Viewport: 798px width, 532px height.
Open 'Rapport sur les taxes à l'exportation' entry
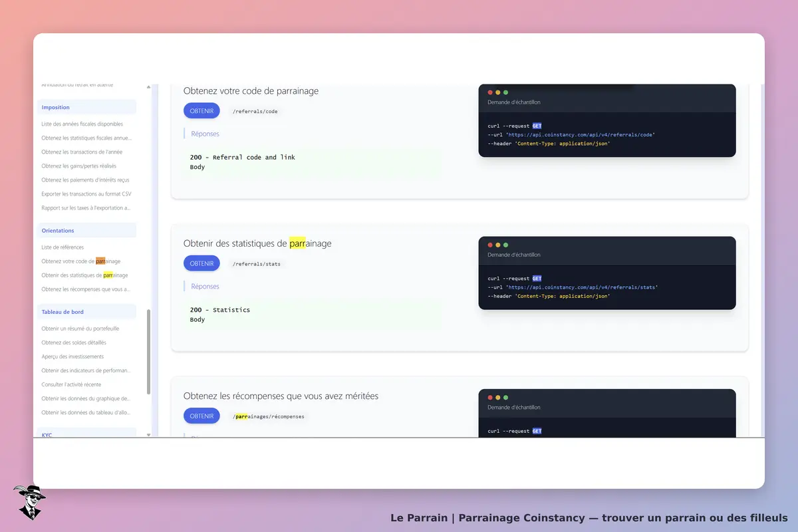(86, 208)
